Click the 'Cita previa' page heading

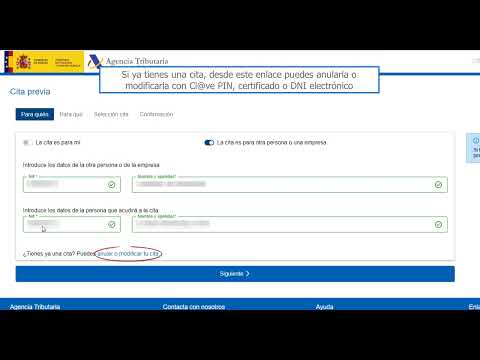30,92
